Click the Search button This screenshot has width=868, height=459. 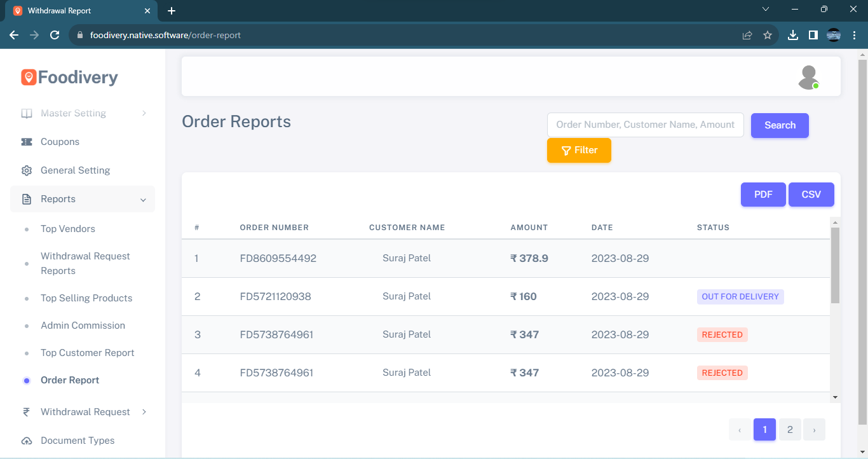780,125
